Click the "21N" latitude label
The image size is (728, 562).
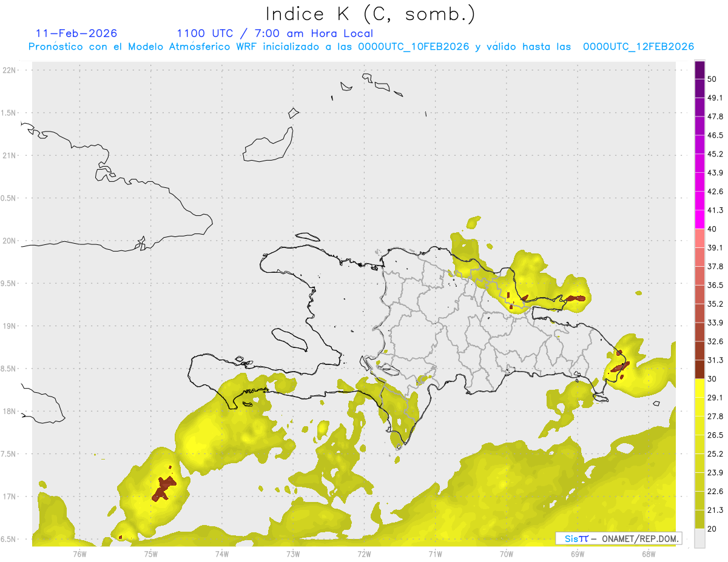click(10, 155)
